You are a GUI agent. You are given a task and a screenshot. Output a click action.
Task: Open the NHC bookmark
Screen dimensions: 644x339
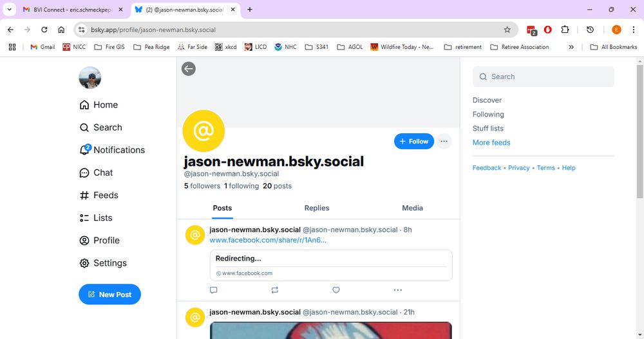click(285, 47)
